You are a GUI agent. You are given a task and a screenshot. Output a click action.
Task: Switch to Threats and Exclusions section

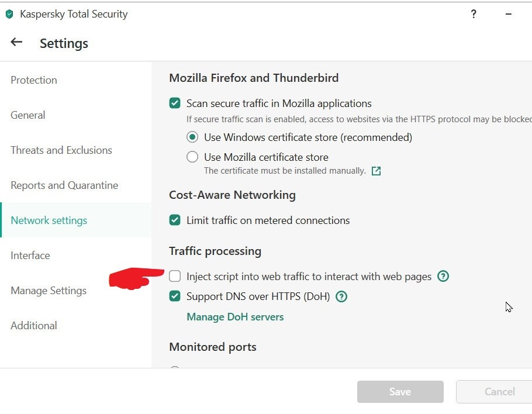click(61, 150)
